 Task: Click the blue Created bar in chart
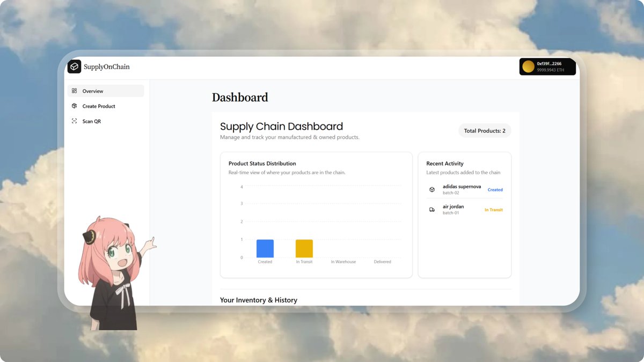[x=265, y=248]
